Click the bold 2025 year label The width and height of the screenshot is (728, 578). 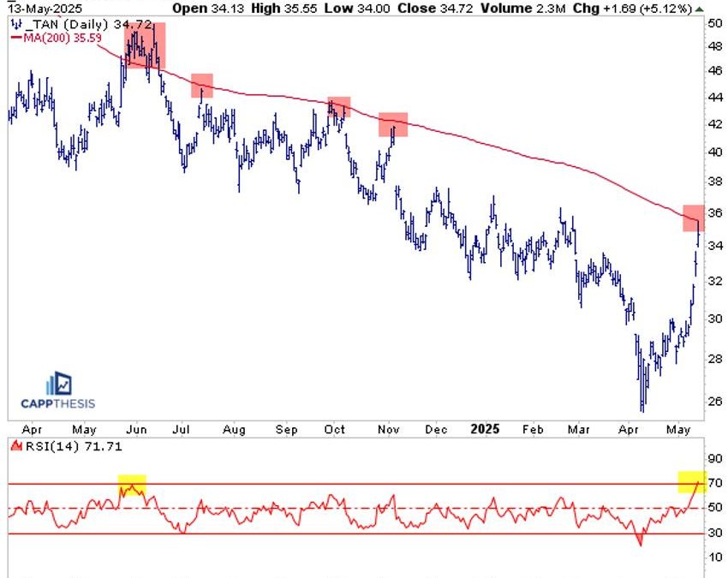click(485, 429)
